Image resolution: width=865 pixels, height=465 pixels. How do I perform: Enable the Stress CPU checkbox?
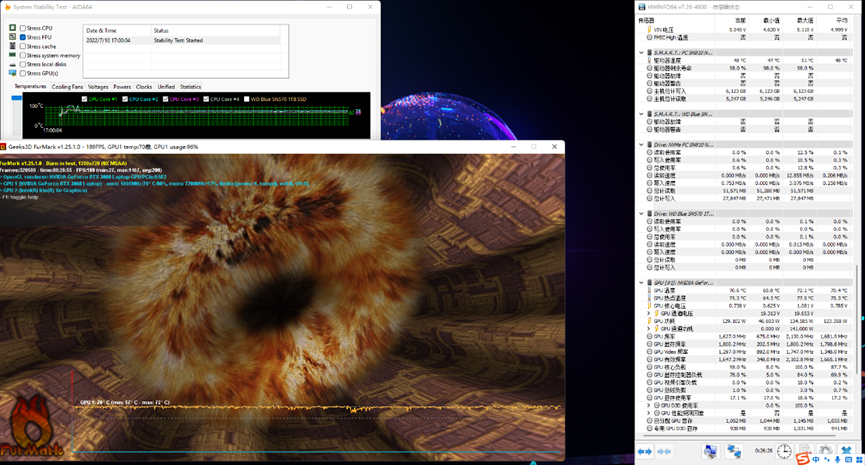coord(23,28)
